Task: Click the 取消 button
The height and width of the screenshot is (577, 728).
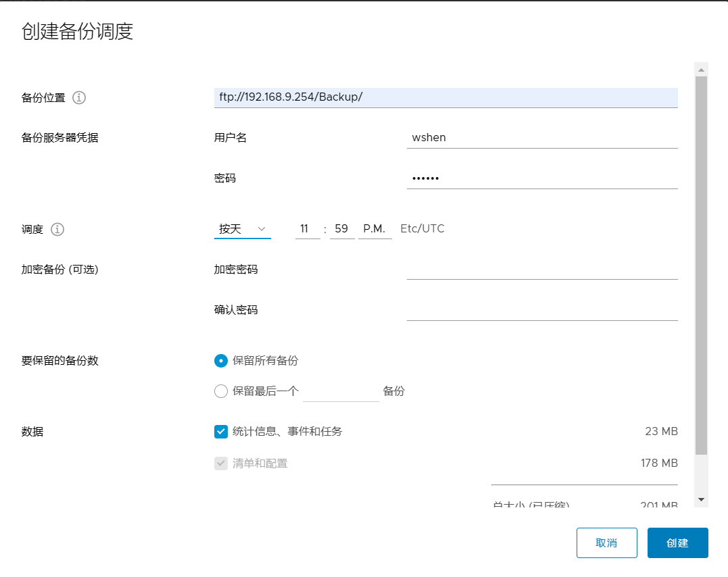Action: coord(606,543)
